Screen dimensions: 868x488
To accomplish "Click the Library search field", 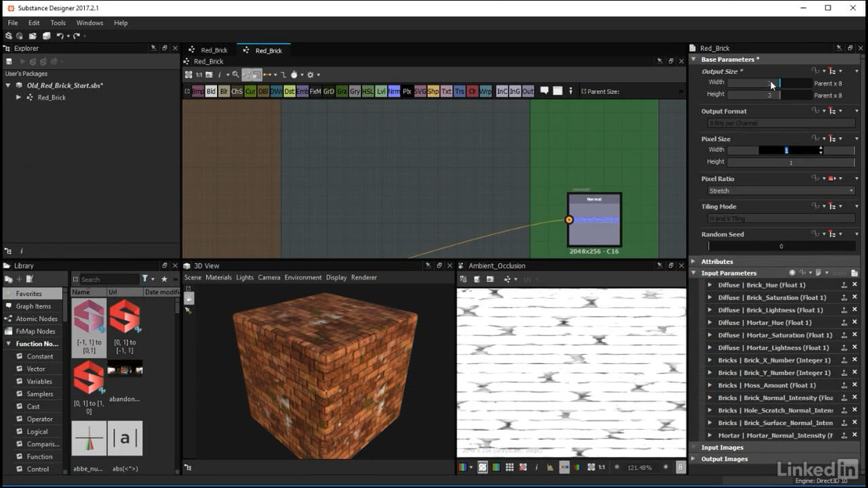I will click(x=108, y=279).
